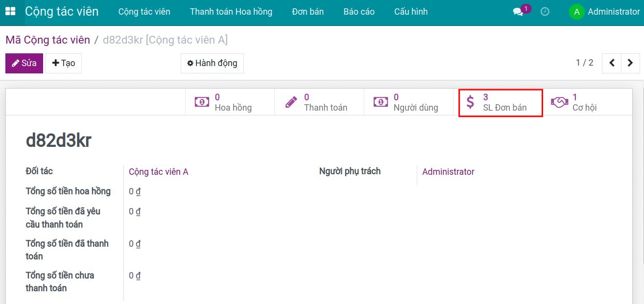Click the dollar icon on SL Đơn bán
Viewport: 644px width, 304px height.
coord(470,102)
